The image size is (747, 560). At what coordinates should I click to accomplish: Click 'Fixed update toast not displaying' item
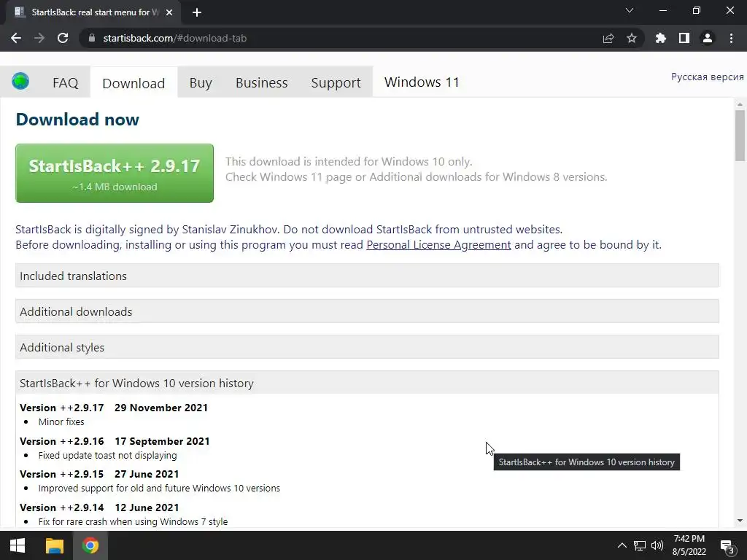[108, 455]
